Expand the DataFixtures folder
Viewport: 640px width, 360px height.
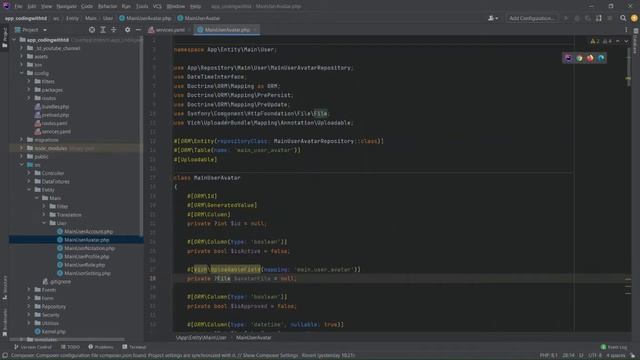pos(29,181)
